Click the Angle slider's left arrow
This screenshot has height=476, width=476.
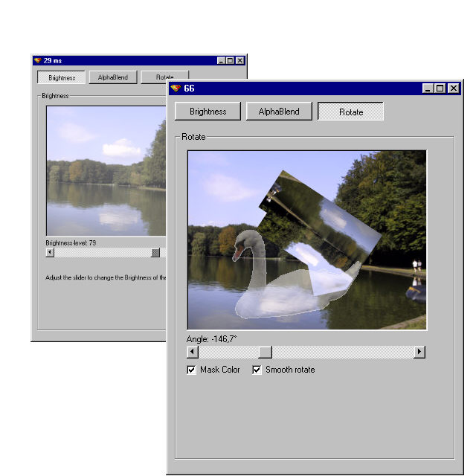coord(193,352)
